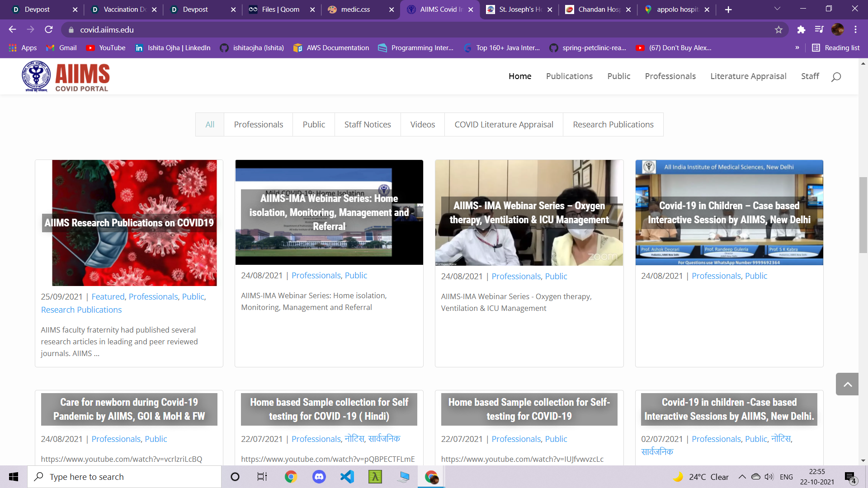Click the scroll-to-top arrow button
Image resolution: width=868 pixels, height=488 pixels.
pos(847,384)
